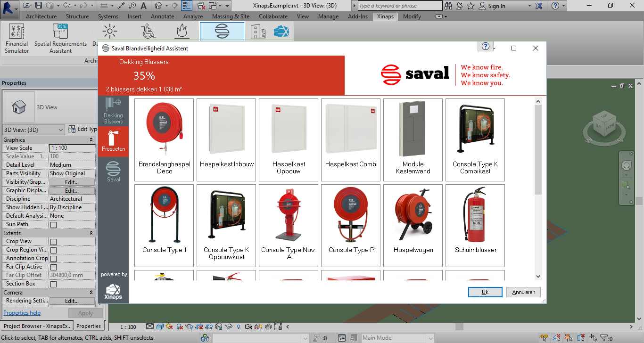Click the Measure between points icon

(x=104, y=6)
